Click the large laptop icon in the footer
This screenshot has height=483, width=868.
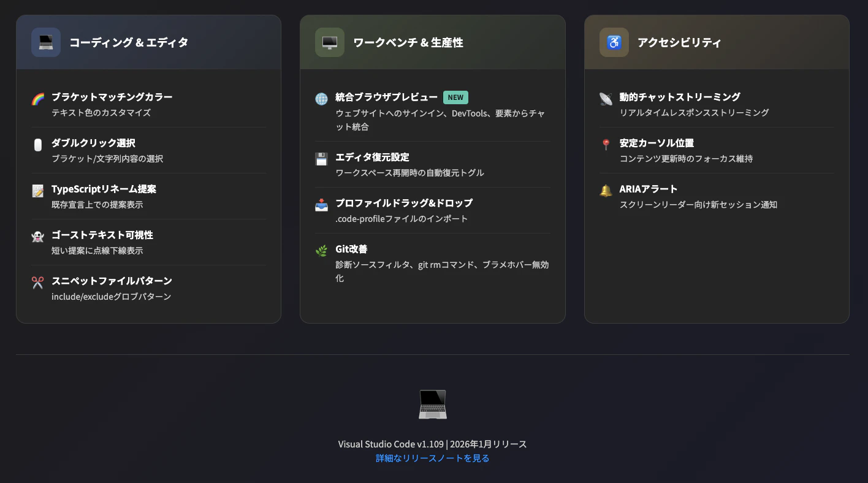(x=433, y=405)
